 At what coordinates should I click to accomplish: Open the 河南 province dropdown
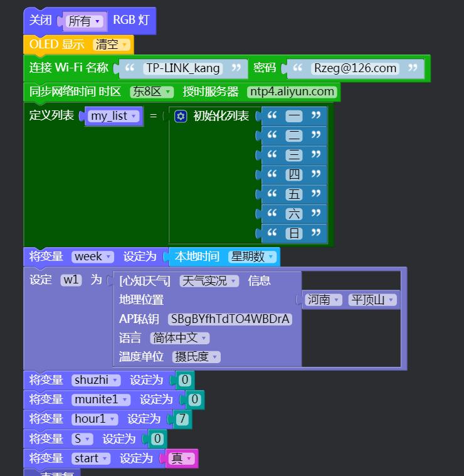pyautogui.click(x=323, y=300)
